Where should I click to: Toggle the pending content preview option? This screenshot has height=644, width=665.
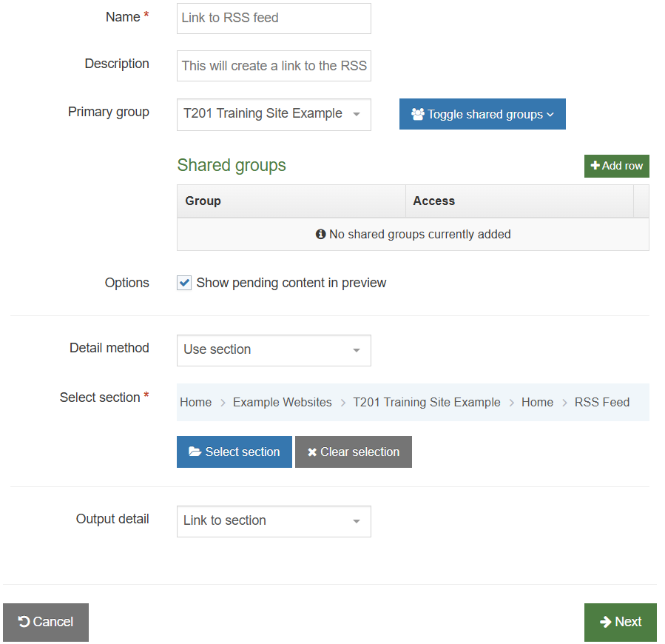pos(183,283)
